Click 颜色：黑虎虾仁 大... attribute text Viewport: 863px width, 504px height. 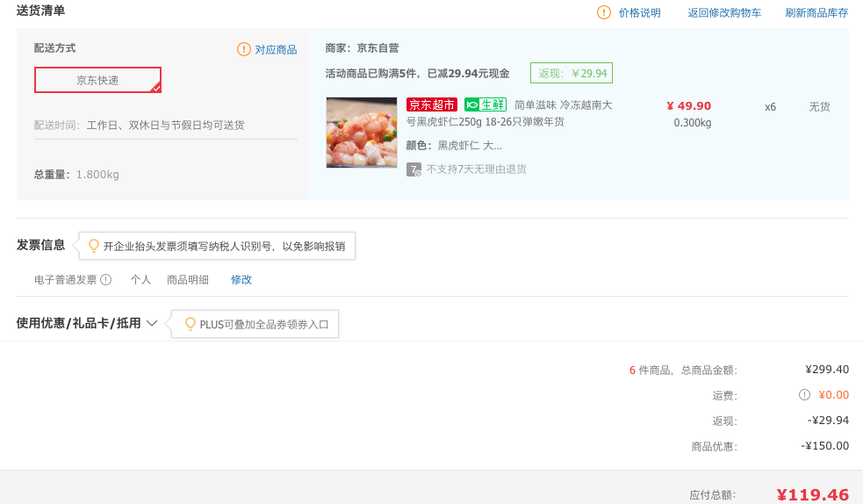[x=454, y=145]
